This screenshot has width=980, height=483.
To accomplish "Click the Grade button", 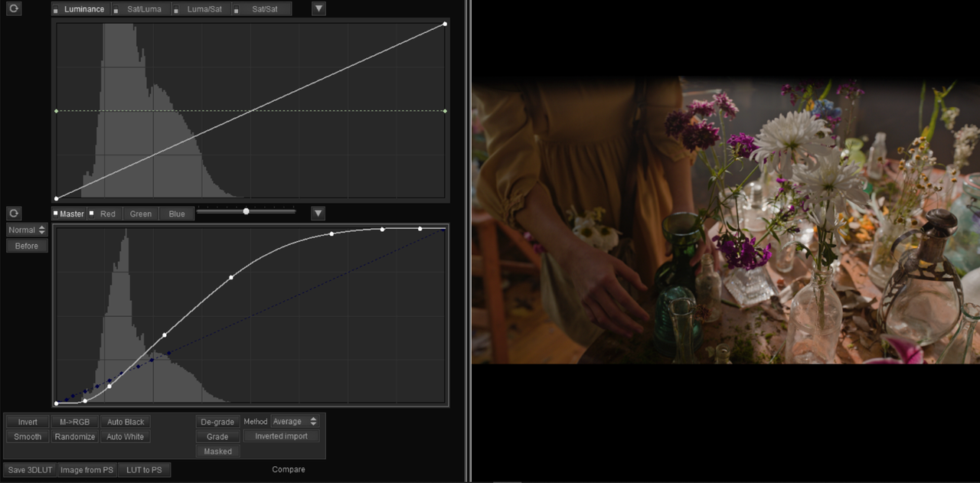I will click(217, 436).
